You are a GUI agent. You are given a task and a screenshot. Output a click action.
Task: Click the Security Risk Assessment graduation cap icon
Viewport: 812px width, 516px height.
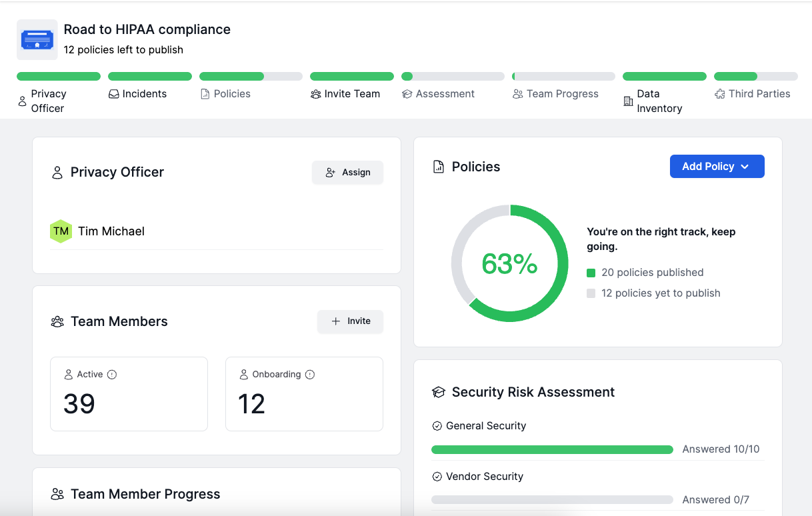tap(439, 393)
